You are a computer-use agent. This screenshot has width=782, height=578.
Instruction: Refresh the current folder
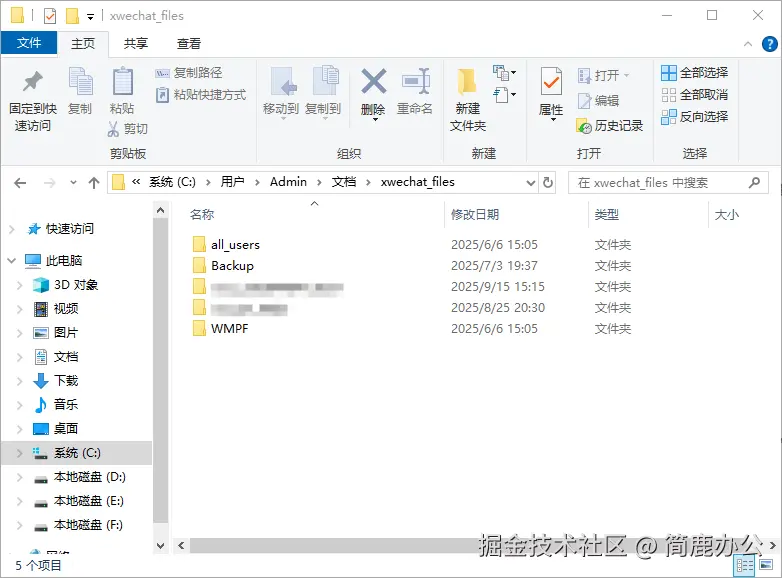tap(548, 183)
